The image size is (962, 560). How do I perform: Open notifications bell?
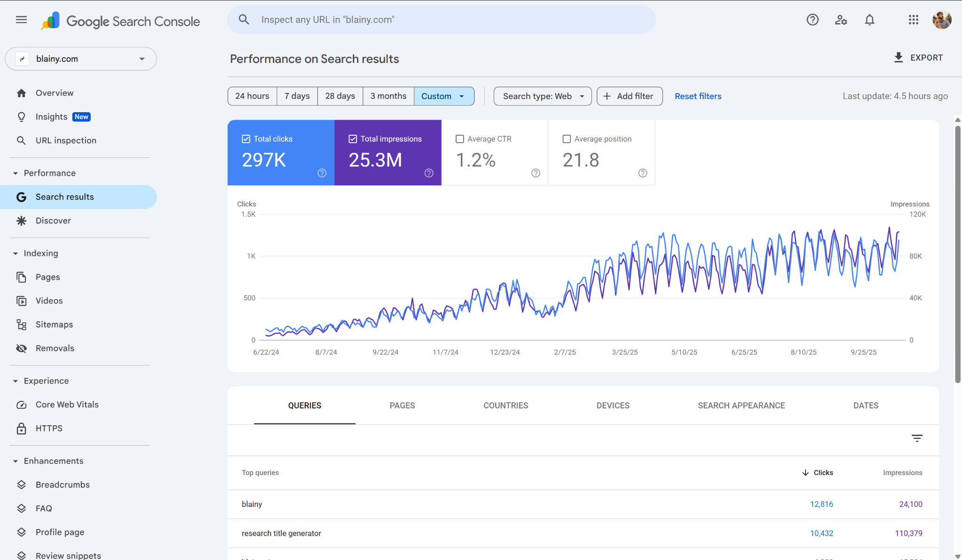coord(869,20)
